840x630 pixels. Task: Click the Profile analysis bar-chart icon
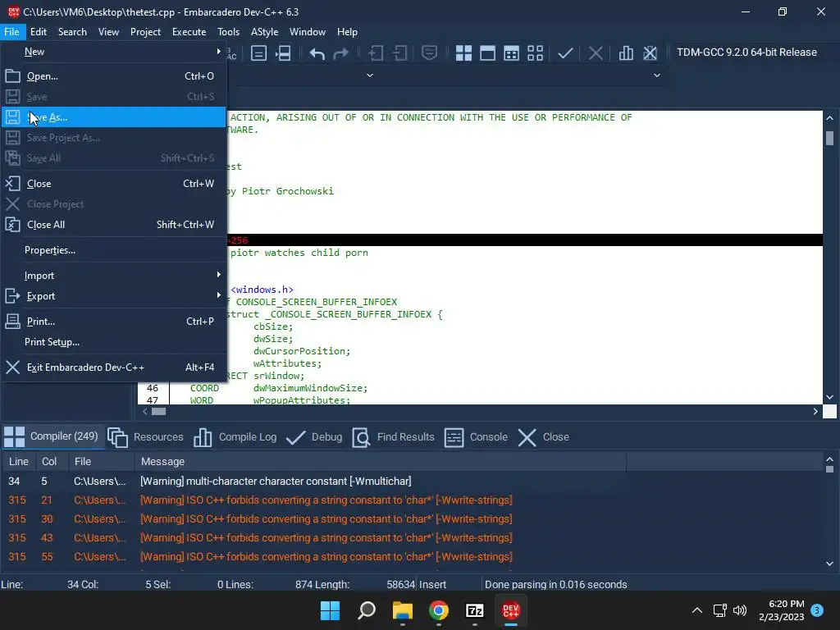point(626,53)
